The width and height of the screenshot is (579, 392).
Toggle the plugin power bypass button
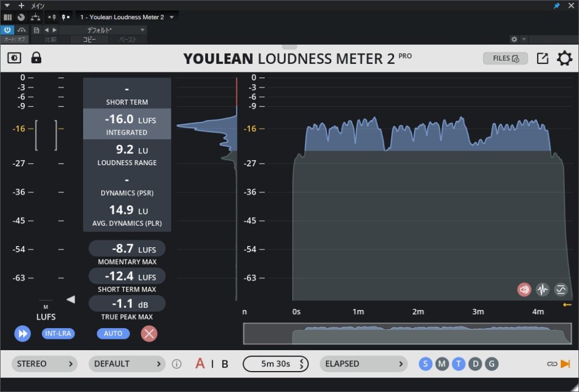coord(7,30)
